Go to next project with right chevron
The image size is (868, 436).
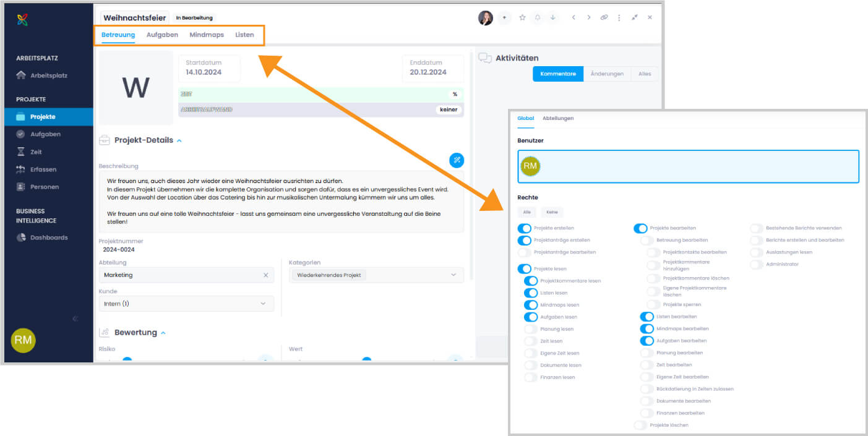click(588, 18)
